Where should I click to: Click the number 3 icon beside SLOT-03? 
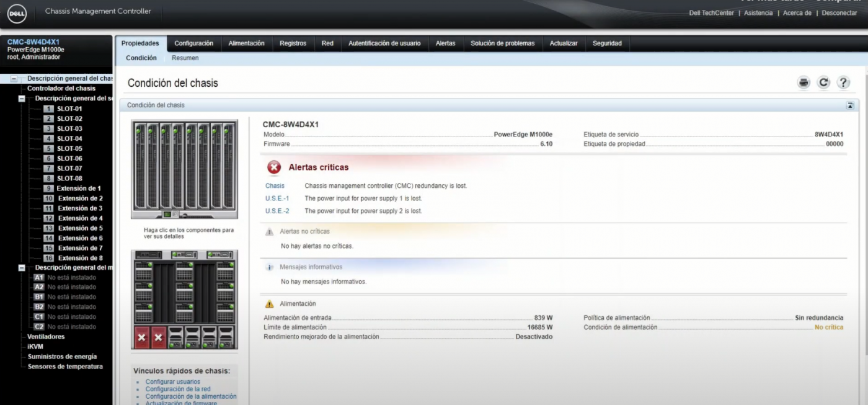click(x=48, y=128)
